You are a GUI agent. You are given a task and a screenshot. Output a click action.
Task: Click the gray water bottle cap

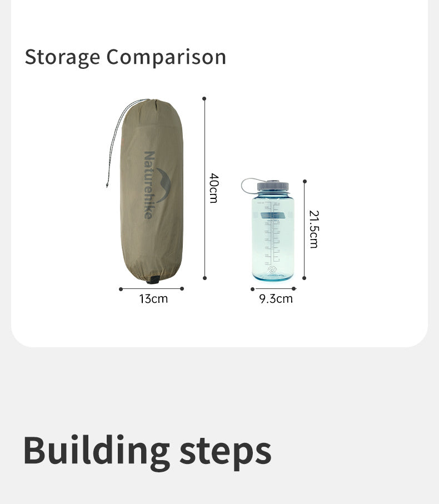coord(273,186)
